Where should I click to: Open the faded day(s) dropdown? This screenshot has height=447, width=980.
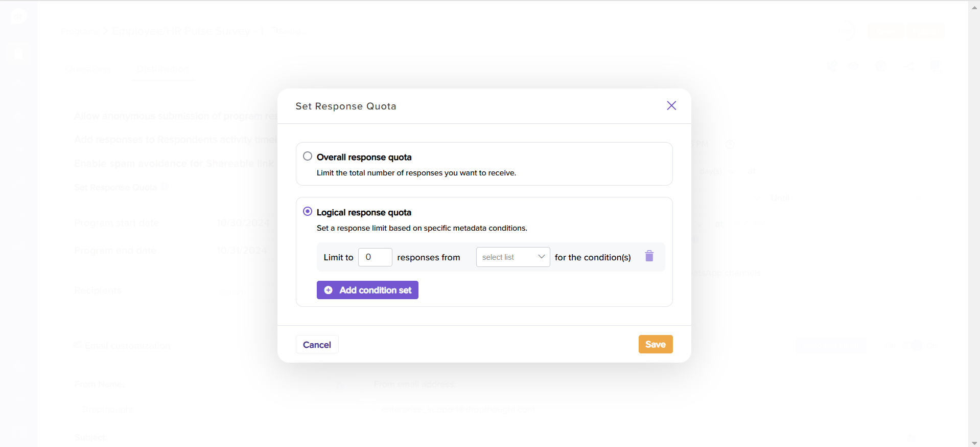click(715, 172)
